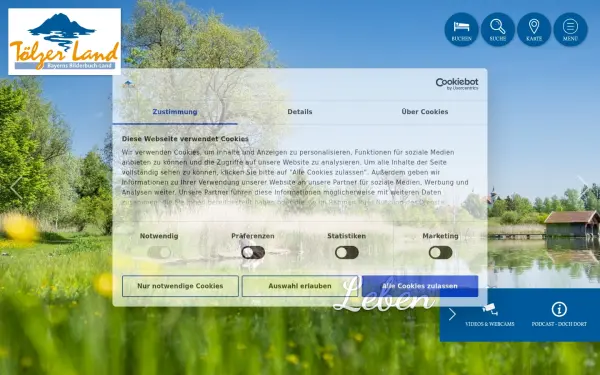This screenshot has width=600, height=375.
Task: Click Alle Cookies zulassen button
Action: coord(420,286)
